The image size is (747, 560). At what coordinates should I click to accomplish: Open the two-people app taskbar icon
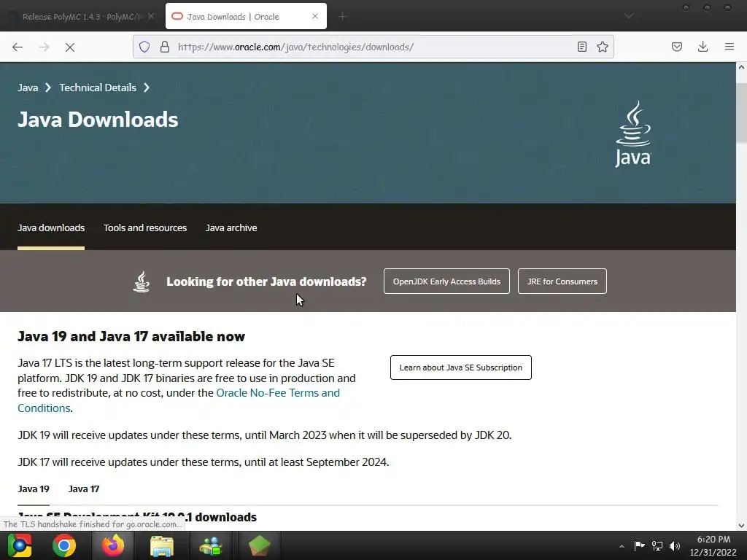click(x=211, y=545)
